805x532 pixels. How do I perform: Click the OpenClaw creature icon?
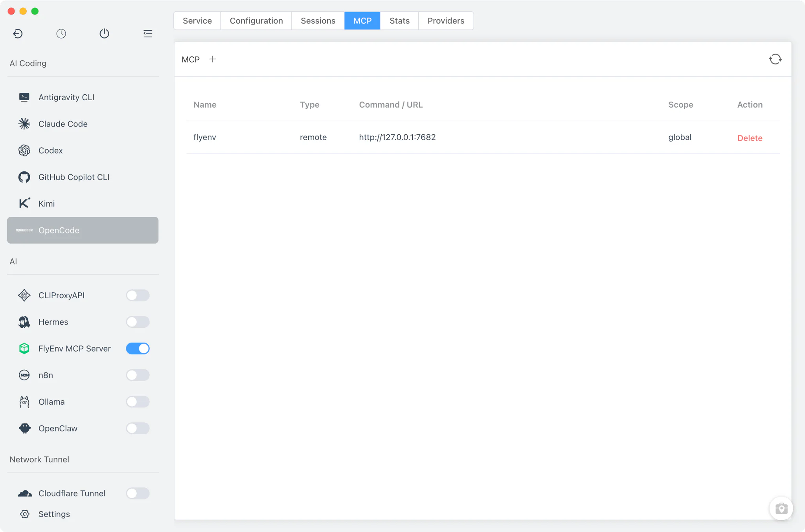24,428
